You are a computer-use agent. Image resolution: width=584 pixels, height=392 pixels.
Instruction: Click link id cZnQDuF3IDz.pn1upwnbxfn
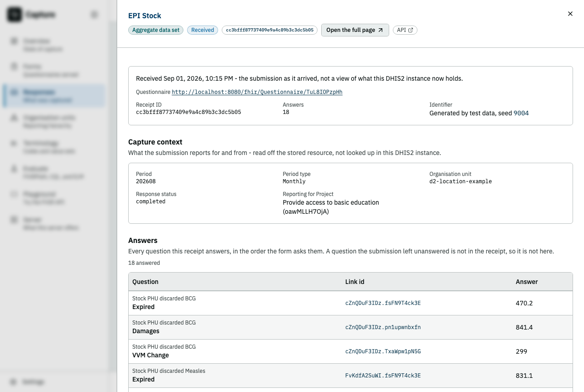pos(383,327)
